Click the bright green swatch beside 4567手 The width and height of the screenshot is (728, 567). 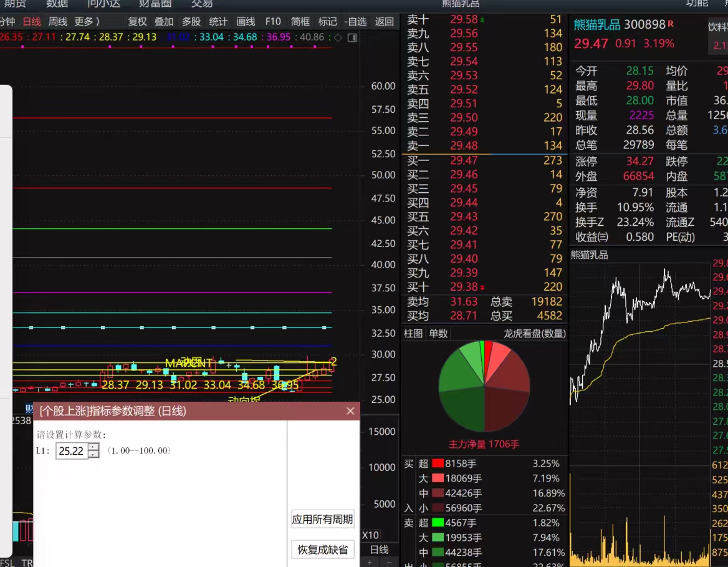point(438,523)
